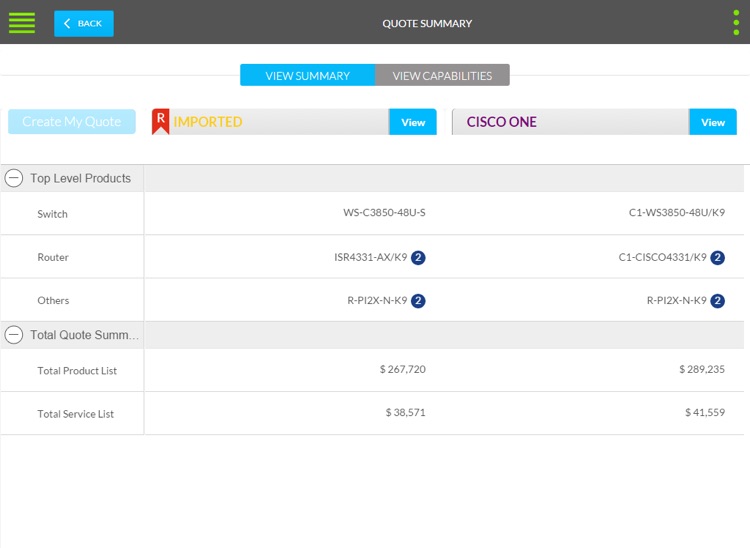The height and width of the screenshot is (548, 750).
Task: Click quantity badge beside imported R-PI2X-N-K9
Action: click(418, 300)
